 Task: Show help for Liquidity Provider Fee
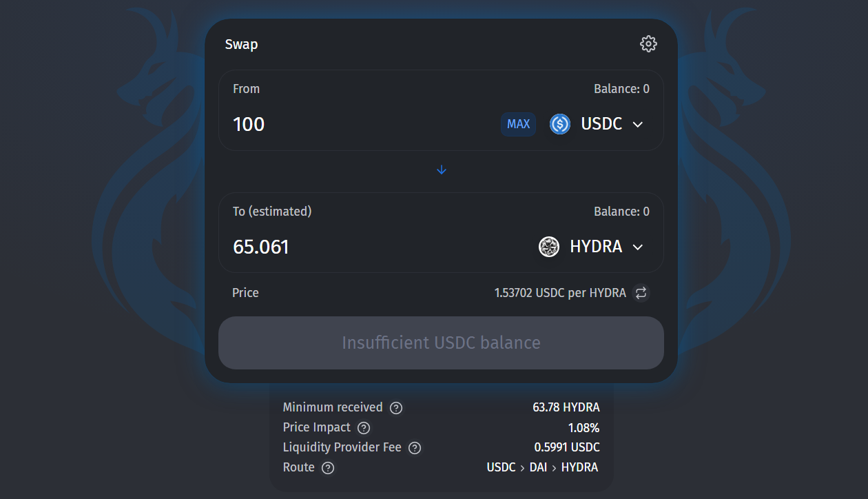coord(415,448)
